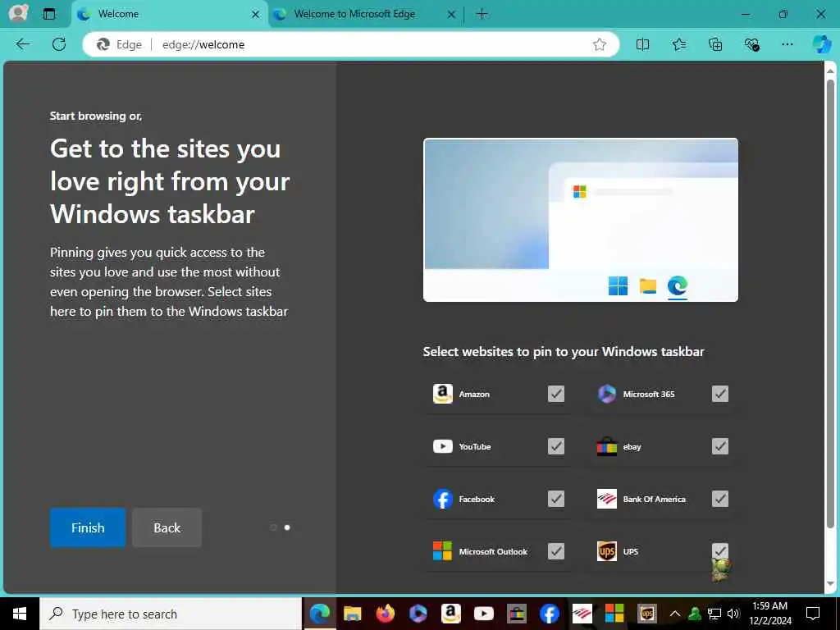
Task: Add this page to favorites star
Action: click(600, 44)
